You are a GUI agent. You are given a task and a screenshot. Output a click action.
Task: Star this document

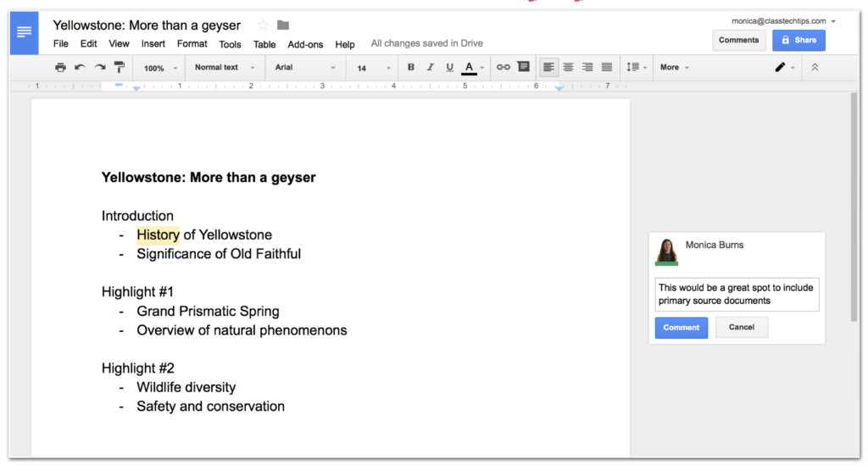(x=263, y=25)
